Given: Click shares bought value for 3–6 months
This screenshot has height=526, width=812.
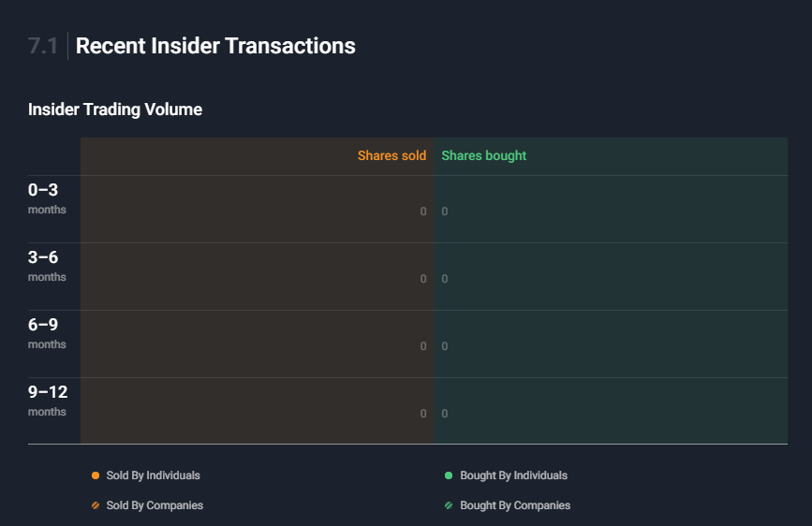Looking at the screenshot, I should tap(444, 279).
